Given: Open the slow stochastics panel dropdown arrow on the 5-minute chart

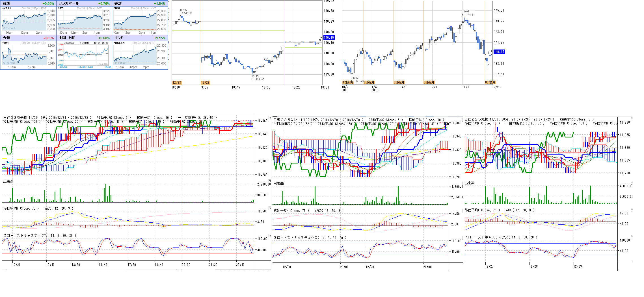Looking at the screenshot, I should [270, 236].
